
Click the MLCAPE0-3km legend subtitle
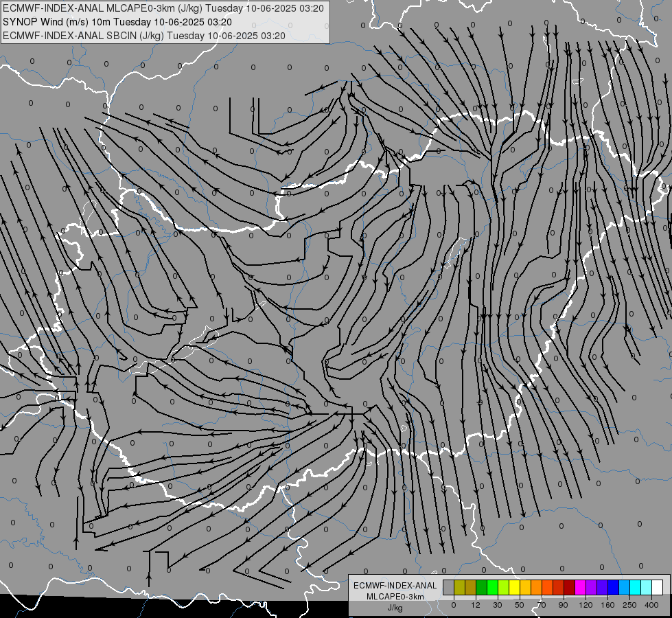click(395, 597)
